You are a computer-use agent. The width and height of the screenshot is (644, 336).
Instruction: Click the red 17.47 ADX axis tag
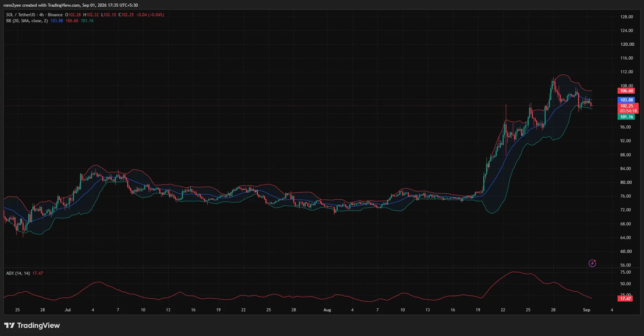pyautogui.click(x=625, y=299)
